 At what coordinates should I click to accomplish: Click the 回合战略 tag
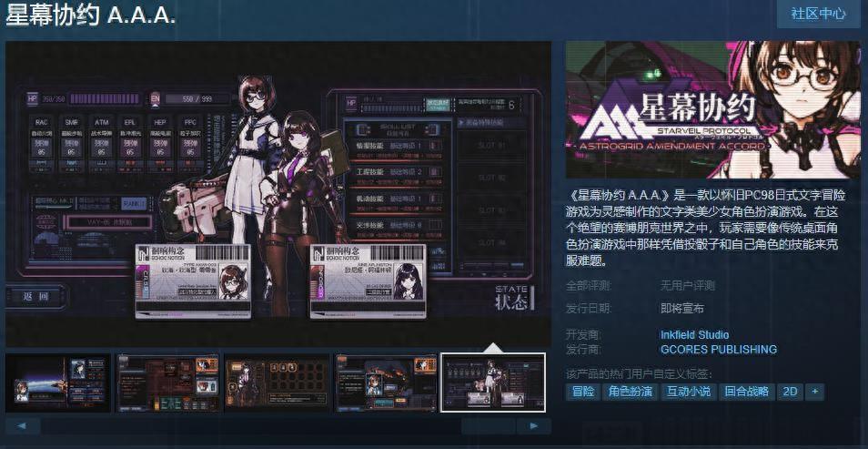[x=745, y=392]
